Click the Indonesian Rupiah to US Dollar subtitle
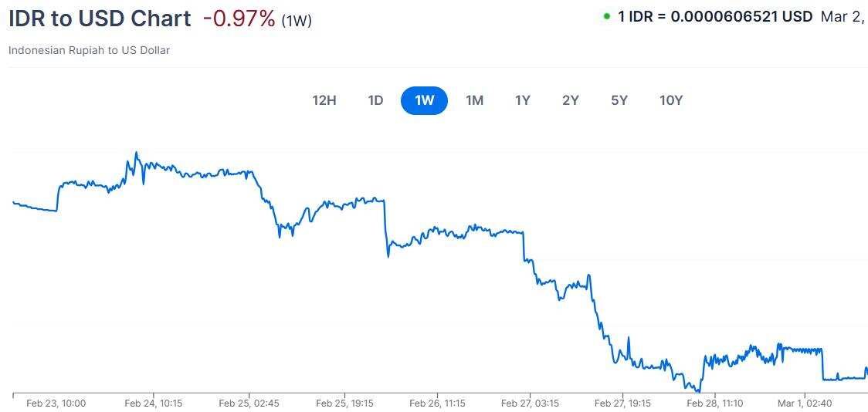The width and height of the screenshot is (868, 412). pyautogui.click(x=89, y=50)
